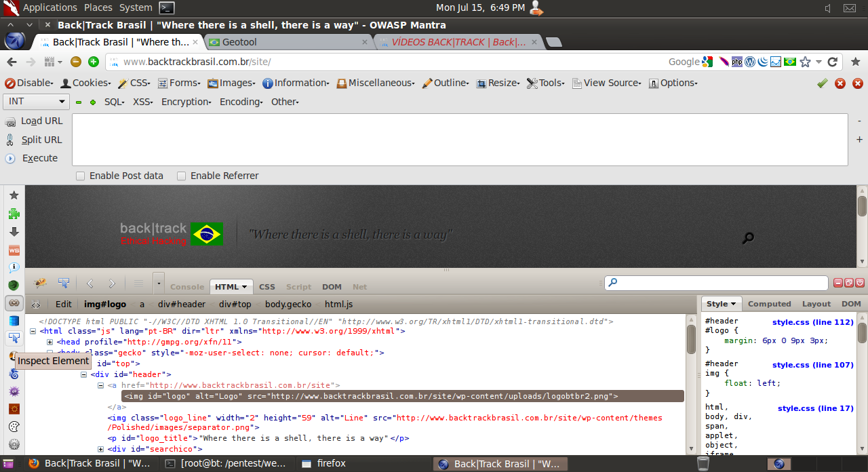This screenshot has width=868, height=472.
Task: Reload the page with the refresh icon
Action: point(833,62)
